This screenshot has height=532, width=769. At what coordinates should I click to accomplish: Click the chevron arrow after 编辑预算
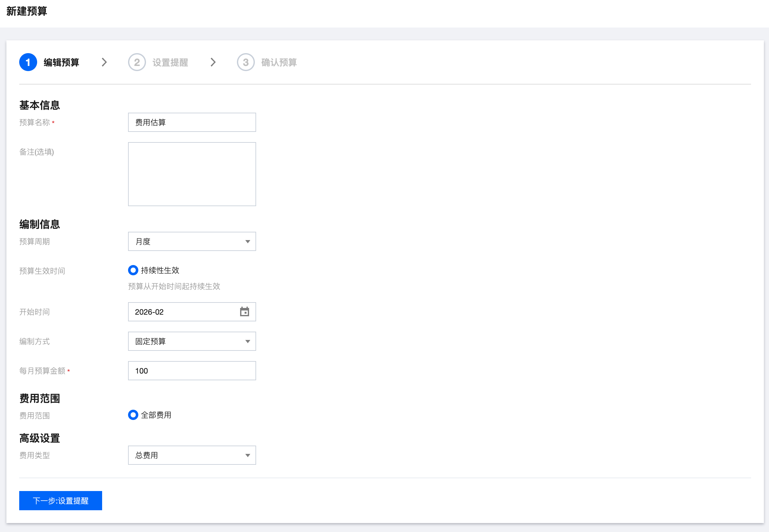point(104,62)
